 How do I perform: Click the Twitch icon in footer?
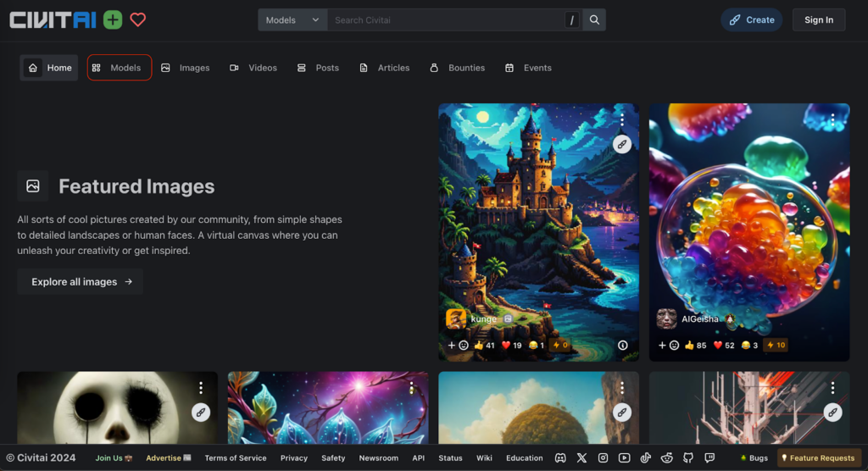(709, 457)
